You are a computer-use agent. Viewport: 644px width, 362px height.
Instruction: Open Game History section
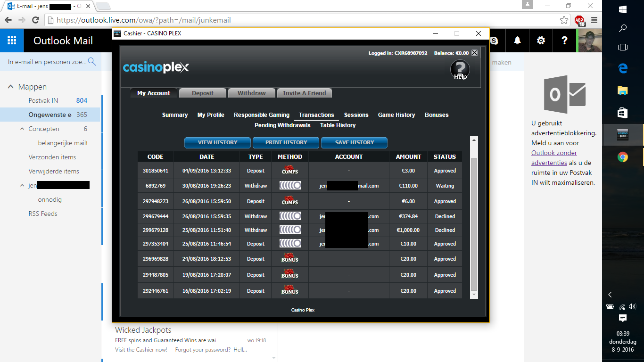pos(396,115)
